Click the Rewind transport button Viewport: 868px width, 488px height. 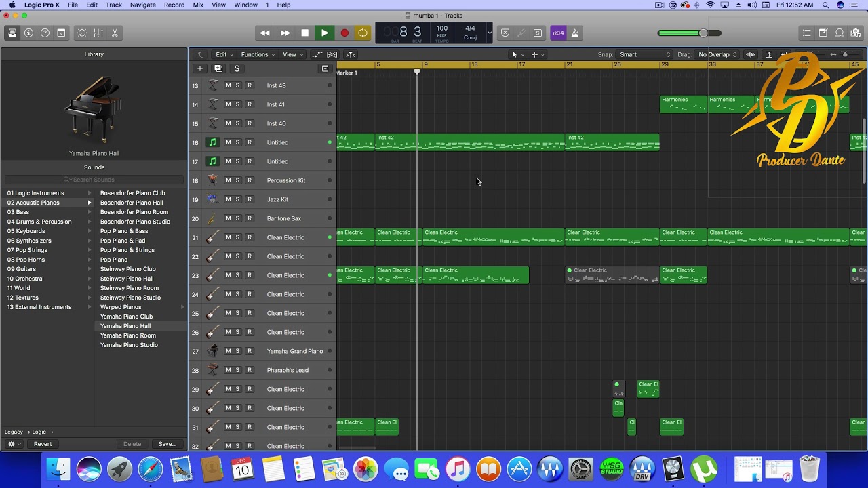coord(265,33)
